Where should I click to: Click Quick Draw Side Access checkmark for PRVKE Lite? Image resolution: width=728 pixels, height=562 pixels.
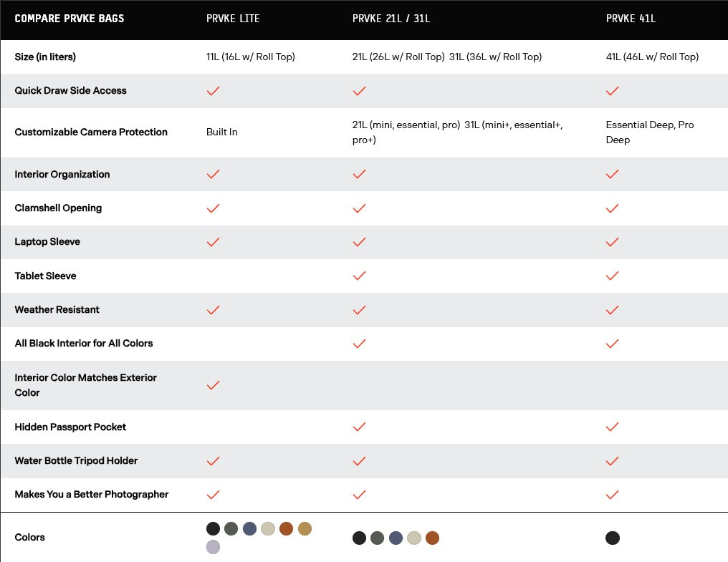[x=213, y=91]
